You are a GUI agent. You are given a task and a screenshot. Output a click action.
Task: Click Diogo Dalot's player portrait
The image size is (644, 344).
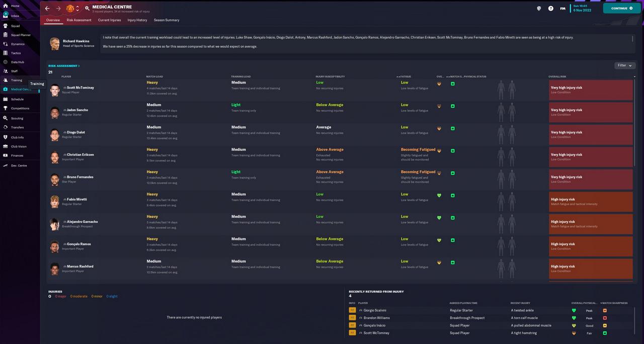point(54,134)
